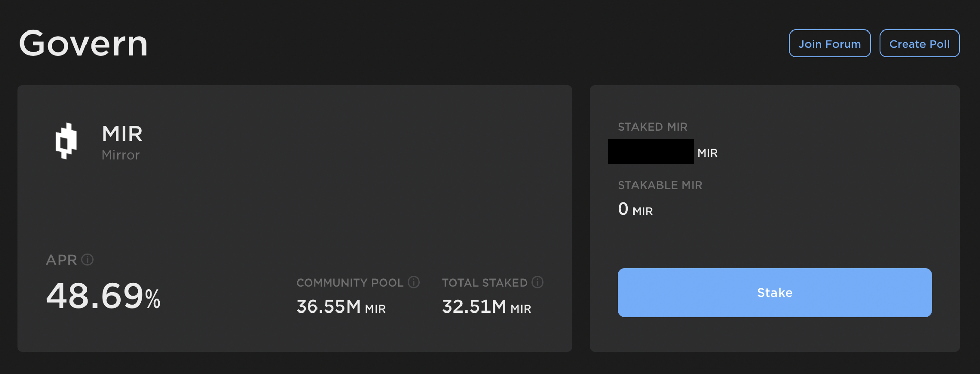Click the blue Stake button
This screenshot has width=980, height=374.
coord(774,293)
